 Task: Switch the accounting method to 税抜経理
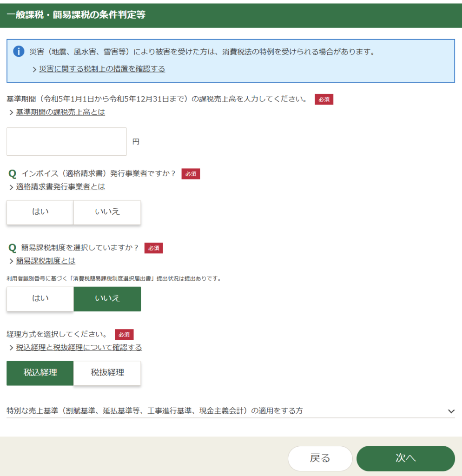(107, 373)
